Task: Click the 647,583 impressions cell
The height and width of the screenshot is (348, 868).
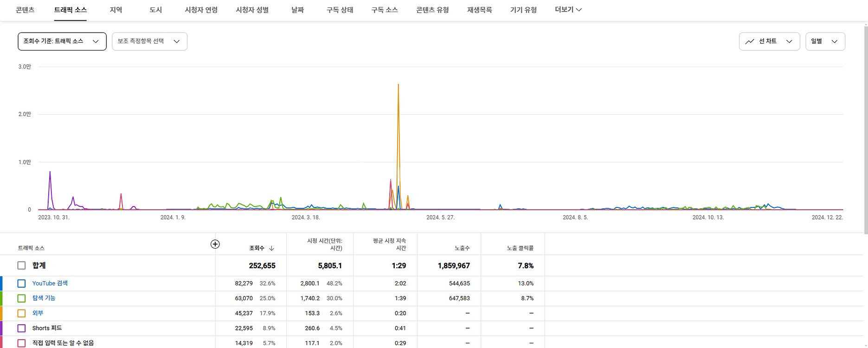Action: pyautogui.click(x=459, y=298)
